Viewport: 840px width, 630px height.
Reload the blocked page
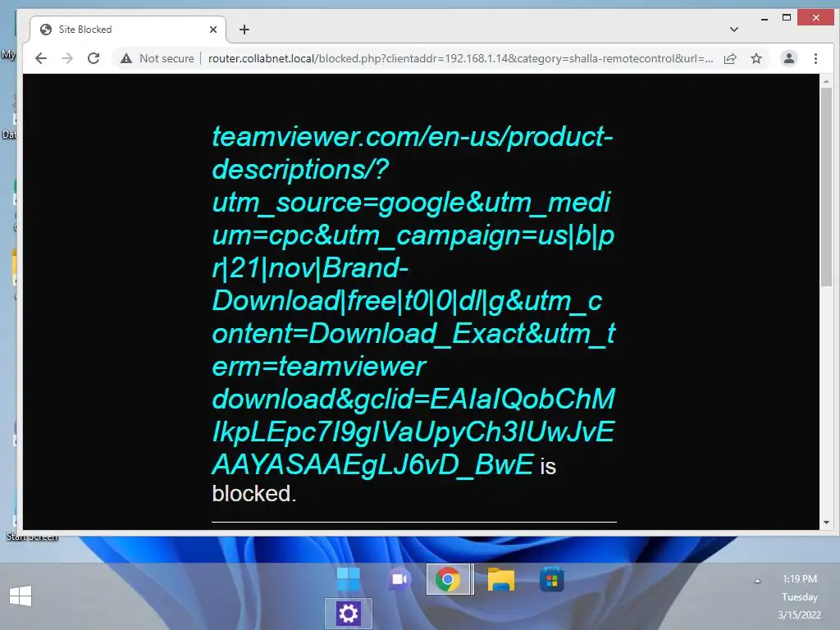pyautogui.click(x=94, y=58)
